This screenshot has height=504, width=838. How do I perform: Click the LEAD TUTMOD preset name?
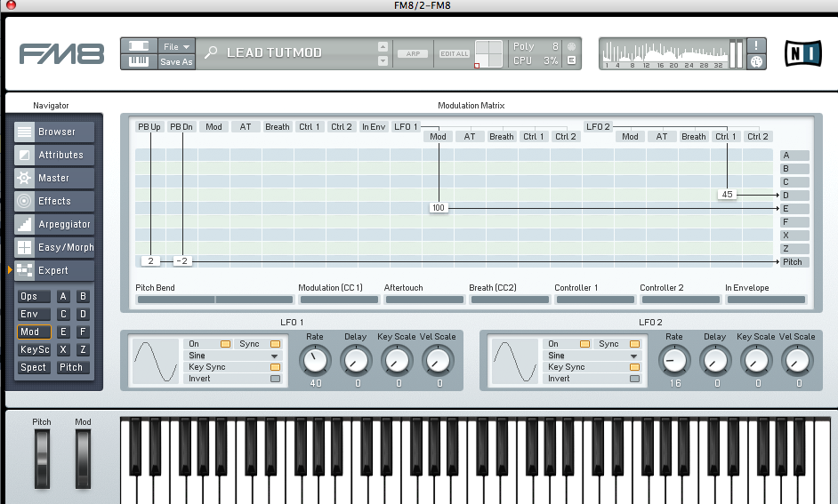[x=274, y=52]
